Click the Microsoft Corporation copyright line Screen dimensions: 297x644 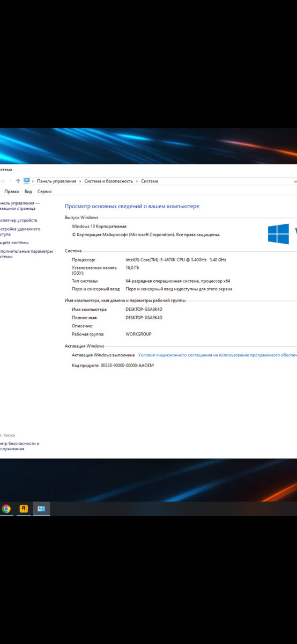pyautogui.click(x=146, y=235)
